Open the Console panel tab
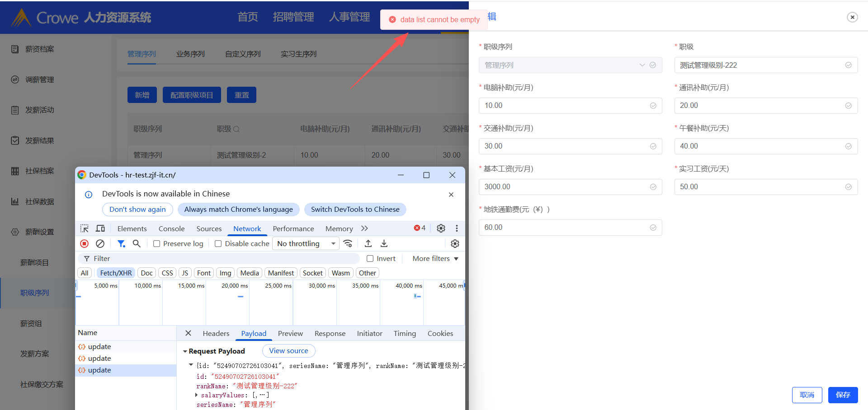Image resolution: width=868 pixels, height=410 pixels. click(171, 229)
